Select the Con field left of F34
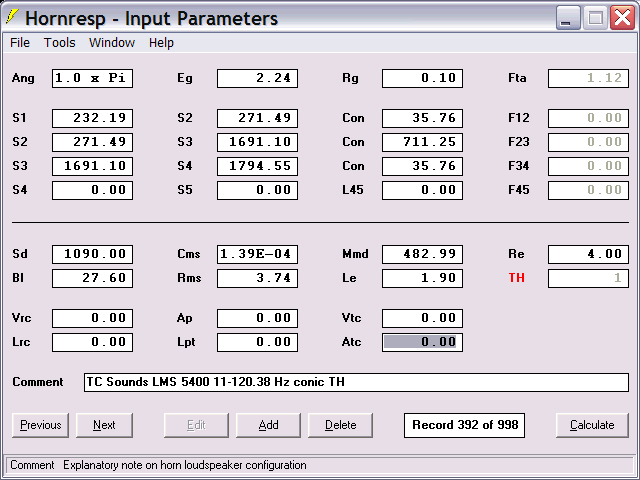640x480 pixels. tap(422, 166)
